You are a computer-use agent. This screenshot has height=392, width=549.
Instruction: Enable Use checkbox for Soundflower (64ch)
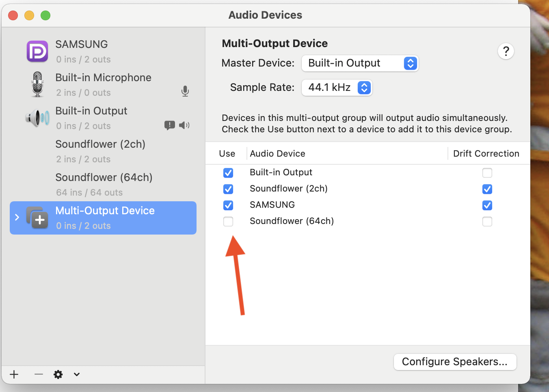pos(228,222)
